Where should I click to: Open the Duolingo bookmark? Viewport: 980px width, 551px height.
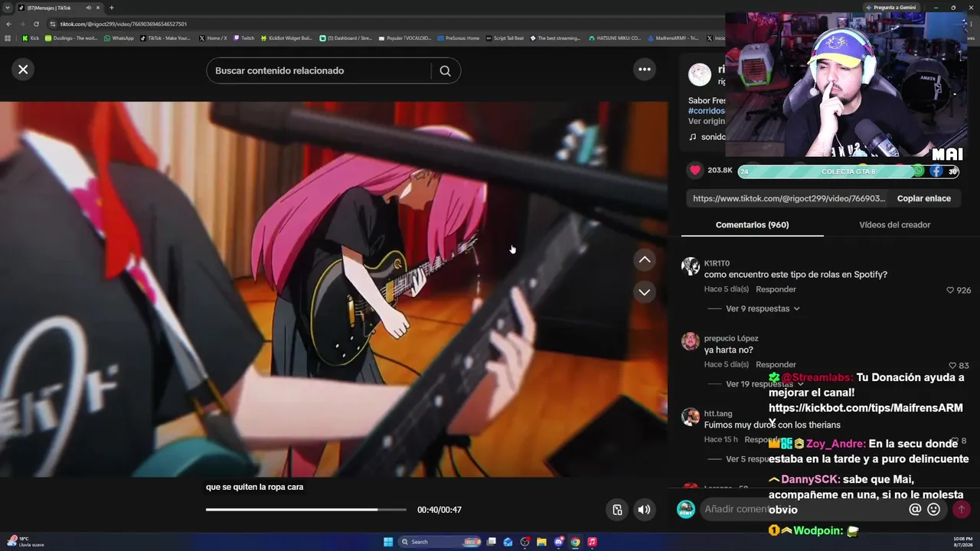tap(71, 37)
